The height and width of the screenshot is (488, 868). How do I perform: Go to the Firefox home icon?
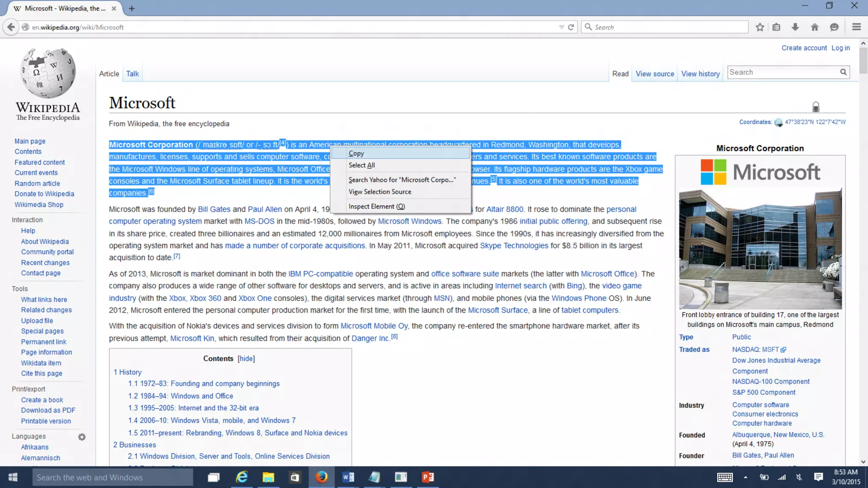click(x=815, y=27)
